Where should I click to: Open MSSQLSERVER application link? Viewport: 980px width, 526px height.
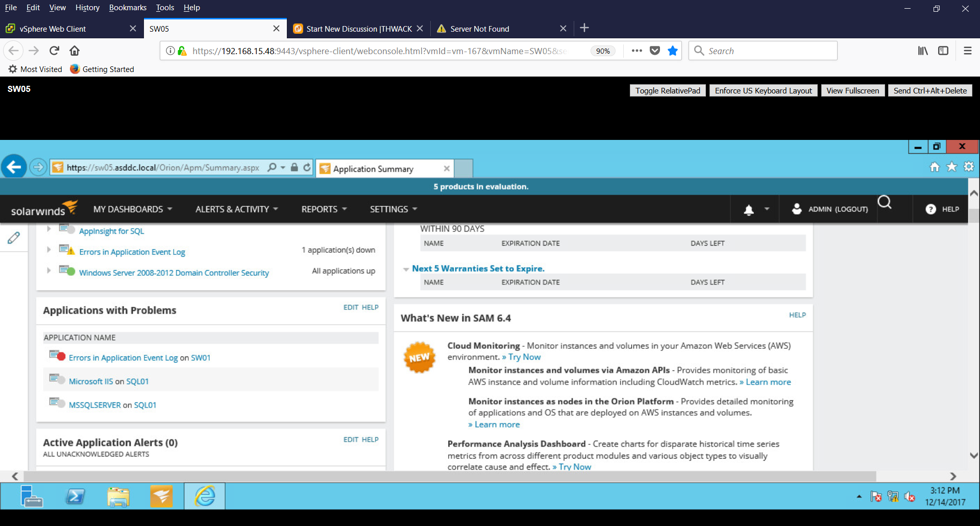(95, 405)
